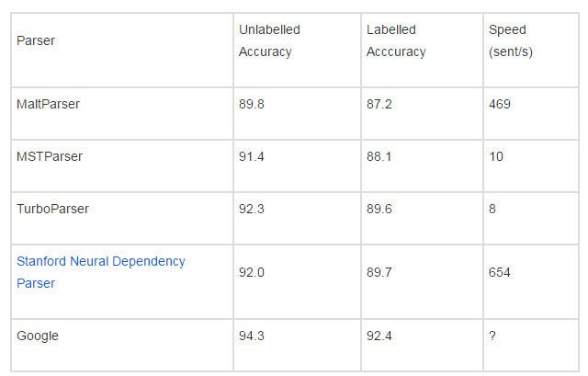Image resolution: width=588 pixels, height=376 pixels.
Task: Click MaltParser unlabelled accuracy value 89.8
Action: pyautogui.click(x=252, y=104)
